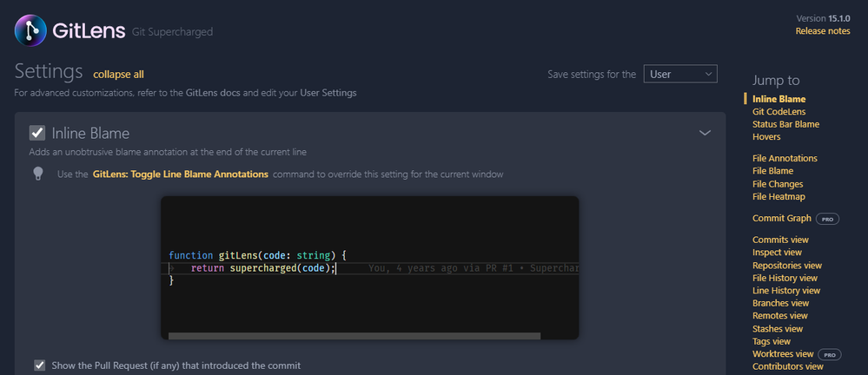The image size is (868, 375).
Task: Click collapse all link
Action: click(x=118, y=75)
